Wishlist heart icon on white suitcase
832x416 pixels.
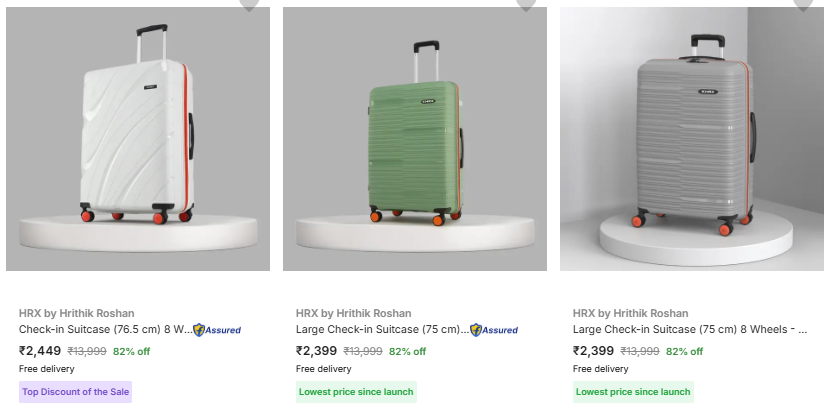tap(249, 4)
